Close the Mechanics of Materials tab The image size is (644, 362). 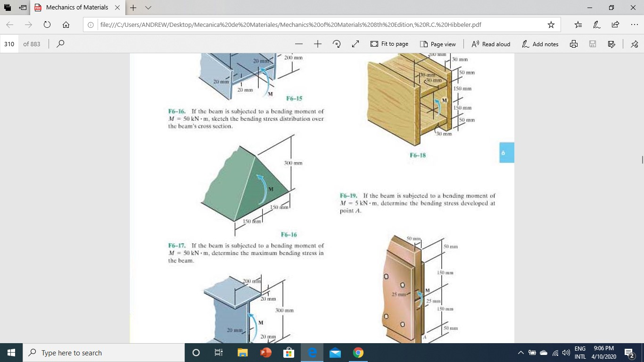click(x=117, y=8)
